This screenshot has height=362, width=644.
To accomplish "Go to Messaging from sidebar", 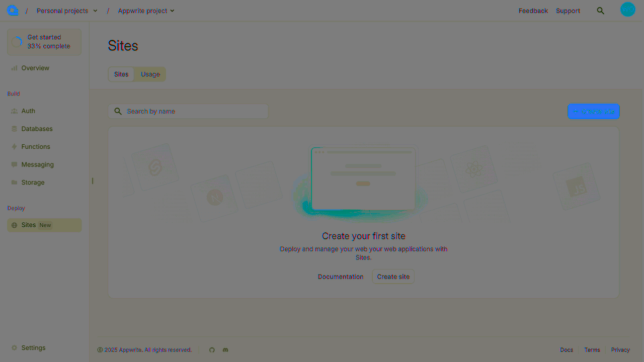I will point(37,164).
